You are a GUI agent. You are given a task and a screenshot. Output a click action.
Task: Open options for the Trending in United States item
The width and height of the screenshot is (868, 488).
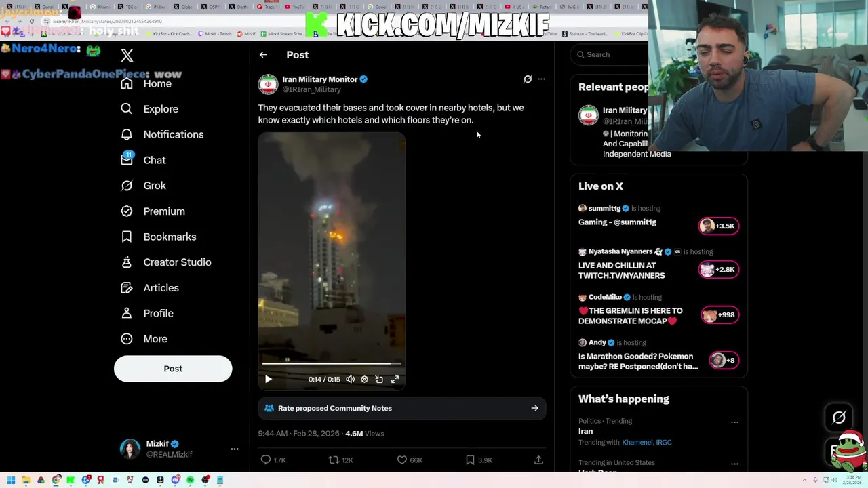[734, 464]
